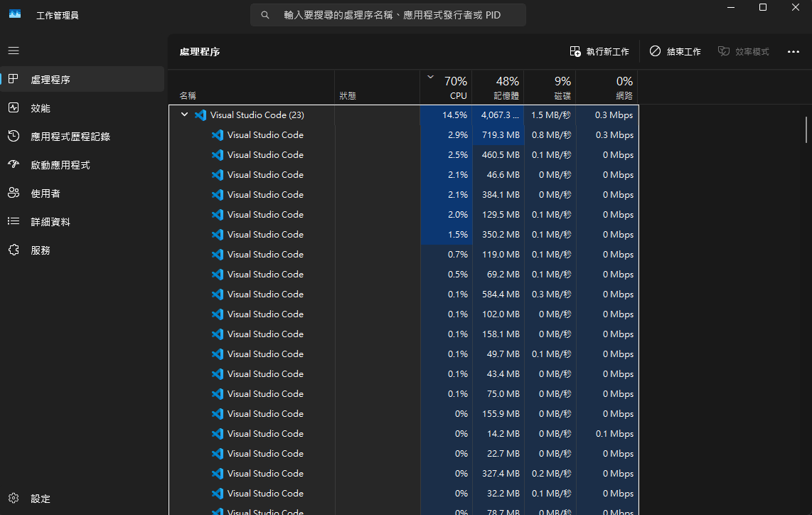
Task: Click the 14.5% CPU cell
Action: [x=446, y=115]
